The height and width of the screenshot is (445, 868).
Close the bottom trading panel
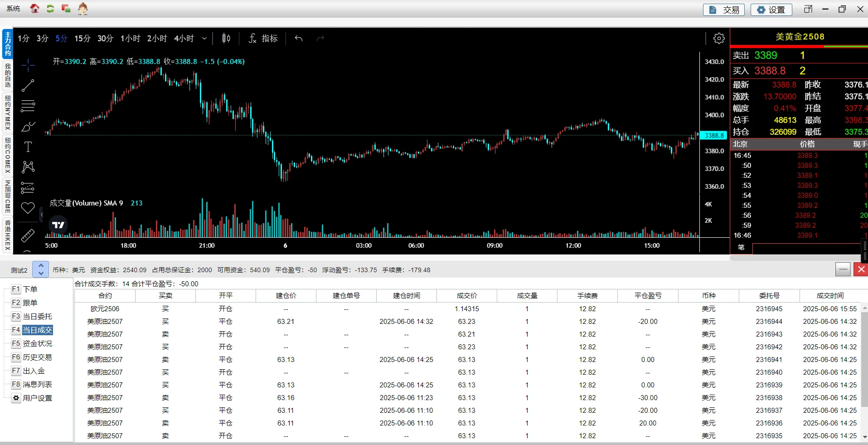point(860,269)
